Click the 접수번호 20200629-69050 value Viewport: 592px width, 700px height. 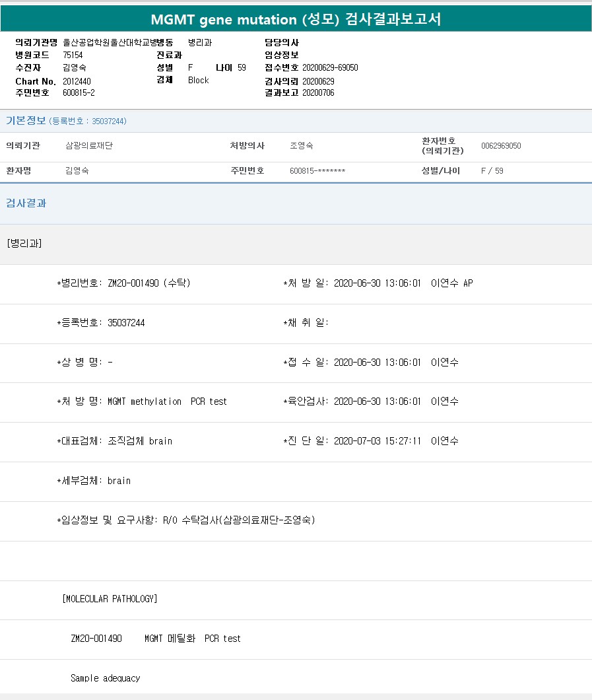pyautogui.click(x=330, y=68)
